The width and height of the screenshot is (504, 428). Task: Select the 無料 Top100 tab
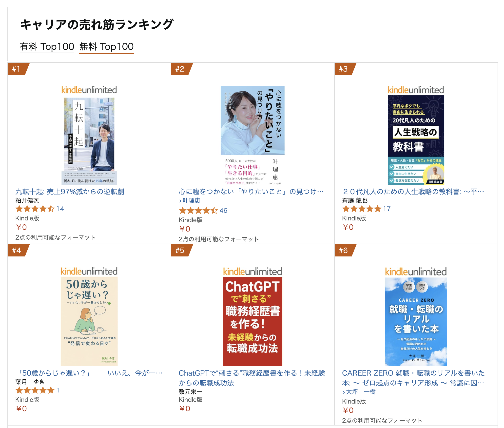coord(106,46)
